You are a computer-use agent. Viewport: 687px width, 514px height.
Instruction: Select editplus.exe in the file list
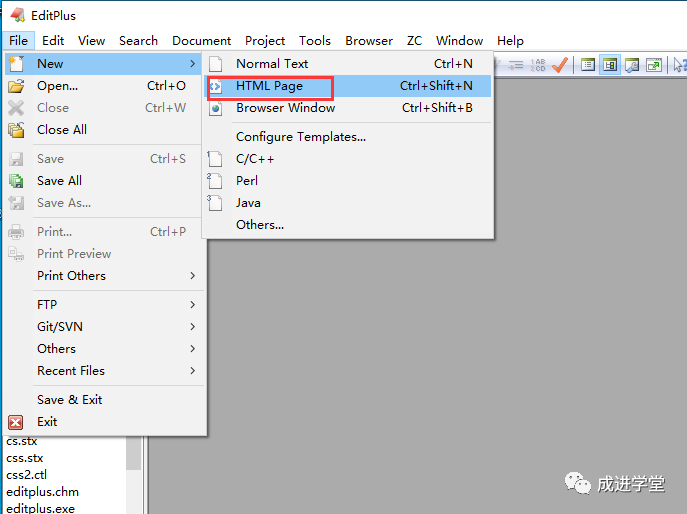40,508
